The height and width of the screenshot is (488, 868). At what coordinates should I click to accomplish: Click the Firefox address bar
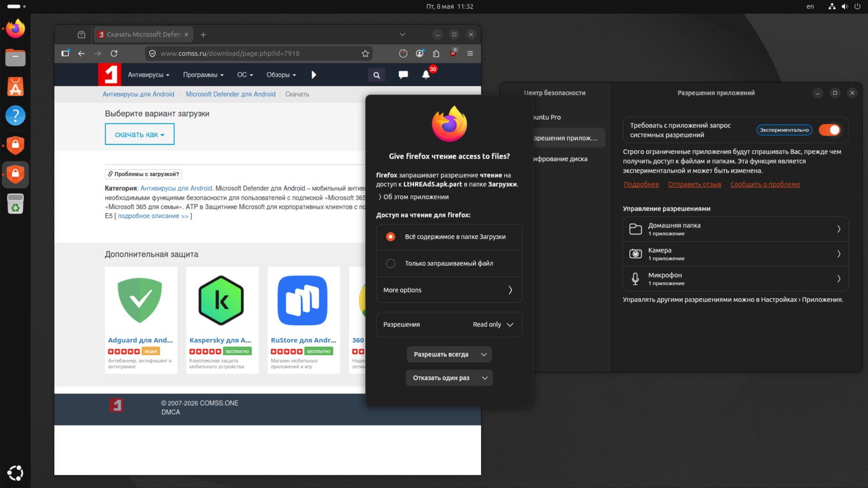pos(258,53)
